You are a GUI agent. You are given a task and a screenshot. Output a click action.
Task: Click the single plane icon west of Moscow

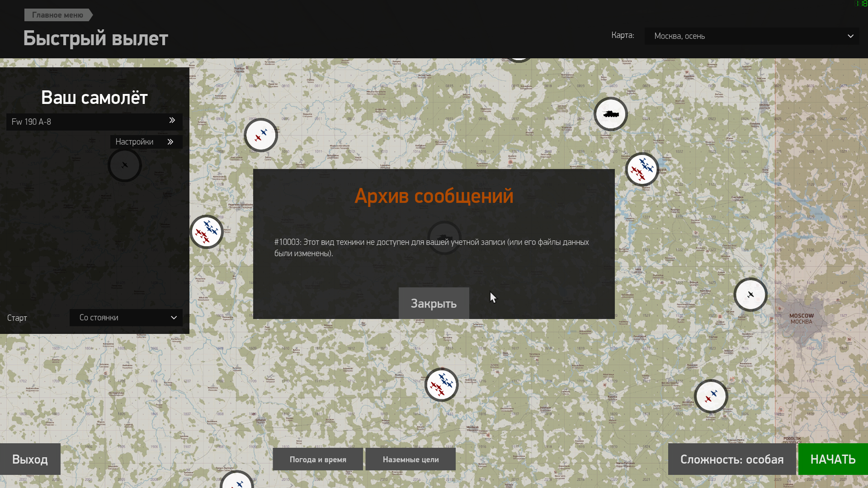point(750,295)
